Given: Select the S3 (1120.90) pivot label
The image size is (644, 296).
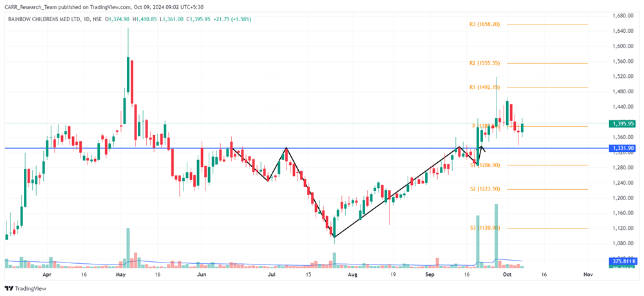Looking at the screenshot, I should [x=485, y=228].
